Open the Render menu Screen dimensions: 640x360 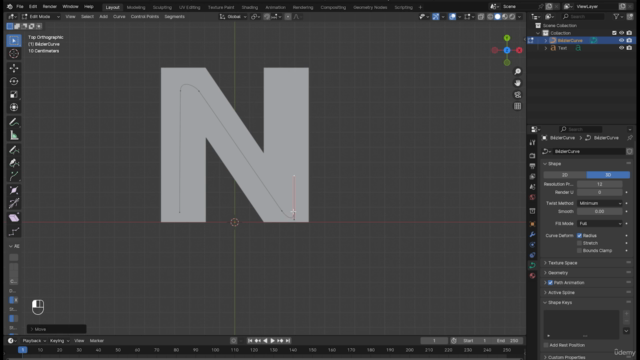tap(50, 7)
